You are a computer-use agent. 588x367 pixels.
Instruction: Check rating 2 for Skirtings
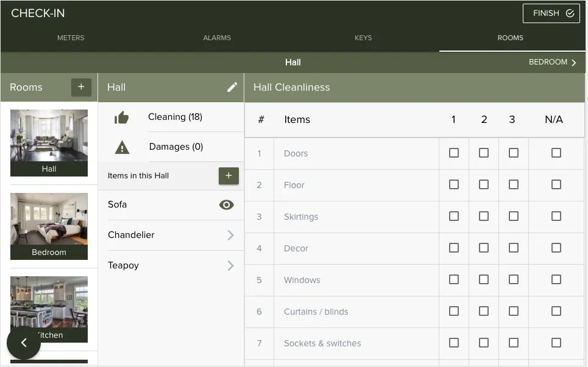(x=484, y=216)
